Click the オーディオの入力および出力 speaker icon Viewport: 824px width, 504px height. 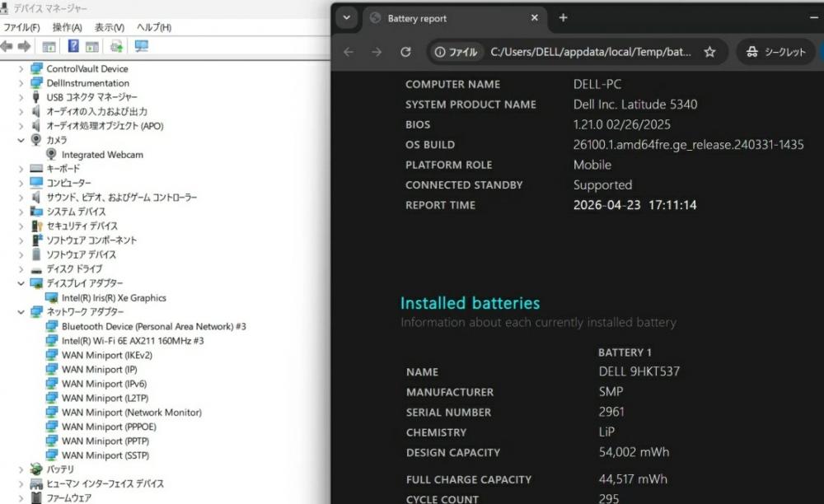tap(35, 111)
